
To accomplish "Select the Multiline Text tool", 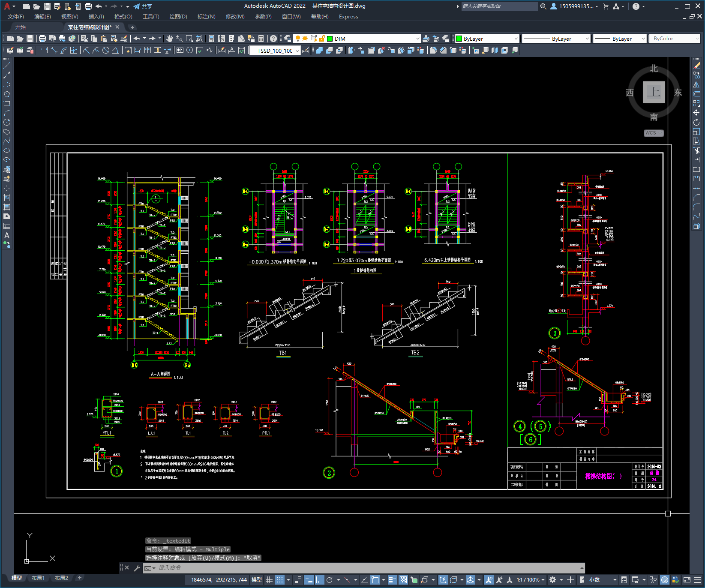I will pyautogui.click(x=7, y=235).
